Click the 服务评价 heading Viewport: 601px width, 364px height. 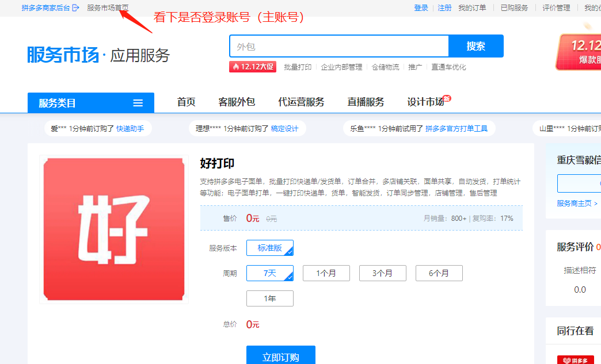(x=575, y=247)
